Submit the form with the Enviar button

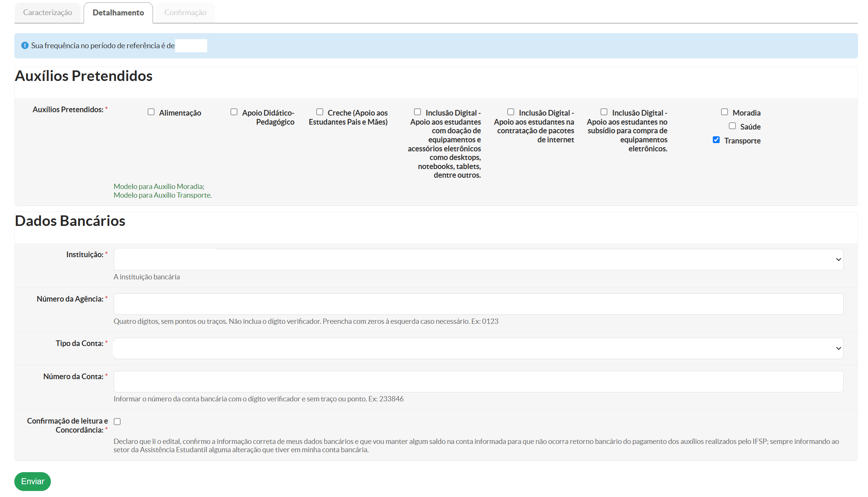(32, 481)
